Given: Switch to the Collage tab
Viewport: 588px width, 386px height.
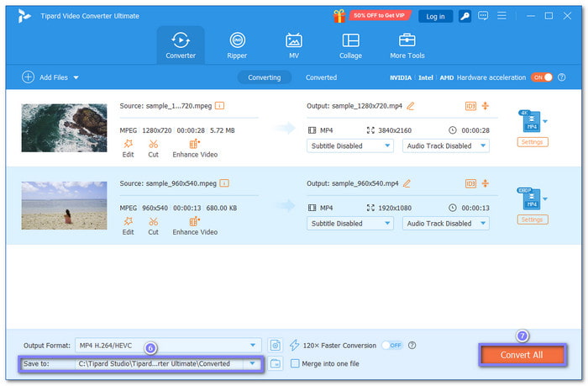Looking at the screenshot, I should [x=350, y=45].
